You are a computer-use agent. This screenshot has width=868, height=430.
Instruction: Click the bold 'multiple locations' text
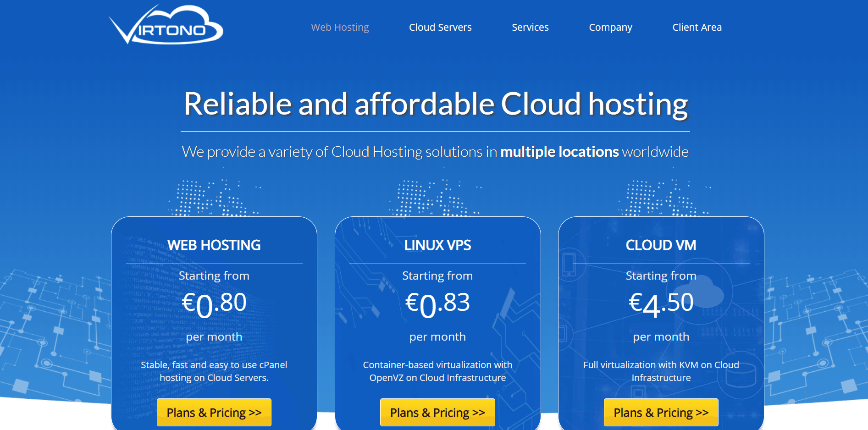point(559,152)
